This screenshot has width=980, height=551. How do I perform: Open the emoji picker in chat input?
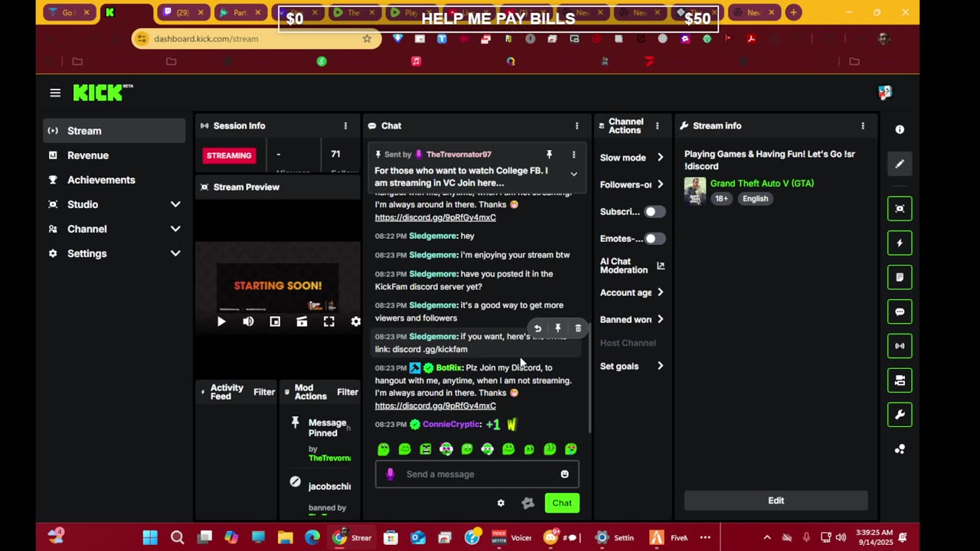click(x=564, y=474)
